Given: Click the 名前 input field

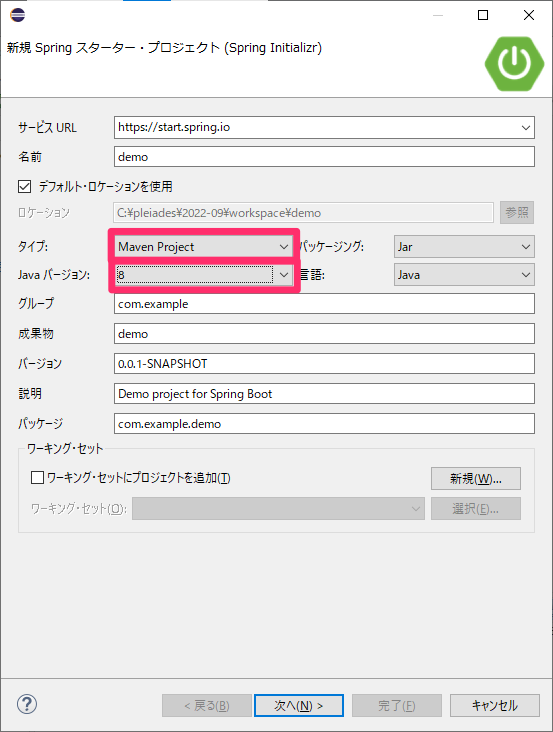Looking at the screenshot, I should pyautogui.click(x=324, y=157).
